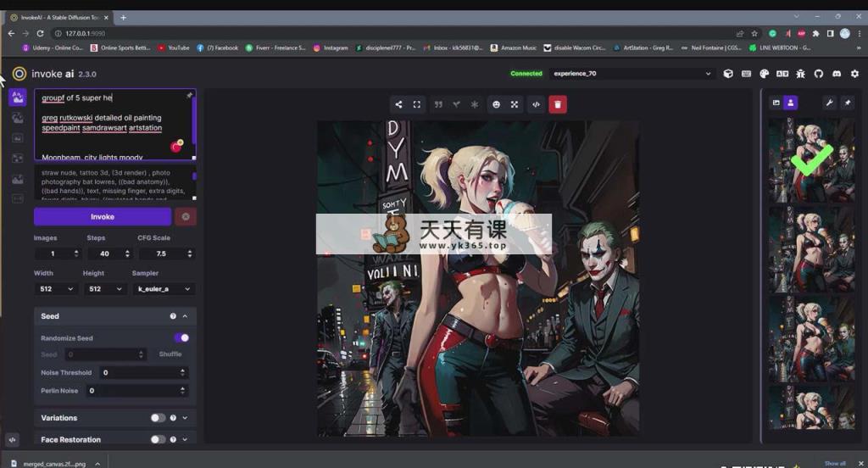Show user uploads gallery icon
Image resolution: width=868 pixels, height=468 pixels.
pos(791,103)
